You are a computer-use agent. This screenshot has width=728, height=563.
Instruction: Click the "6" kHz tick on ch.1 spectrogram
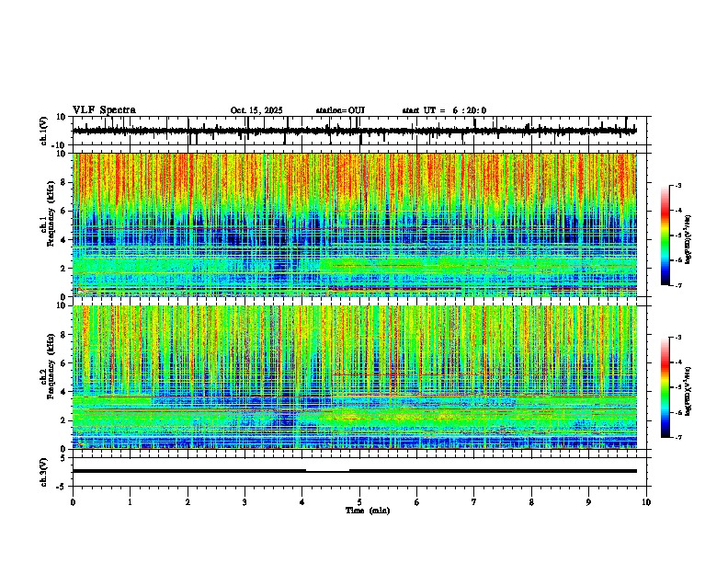click(65, 212)
